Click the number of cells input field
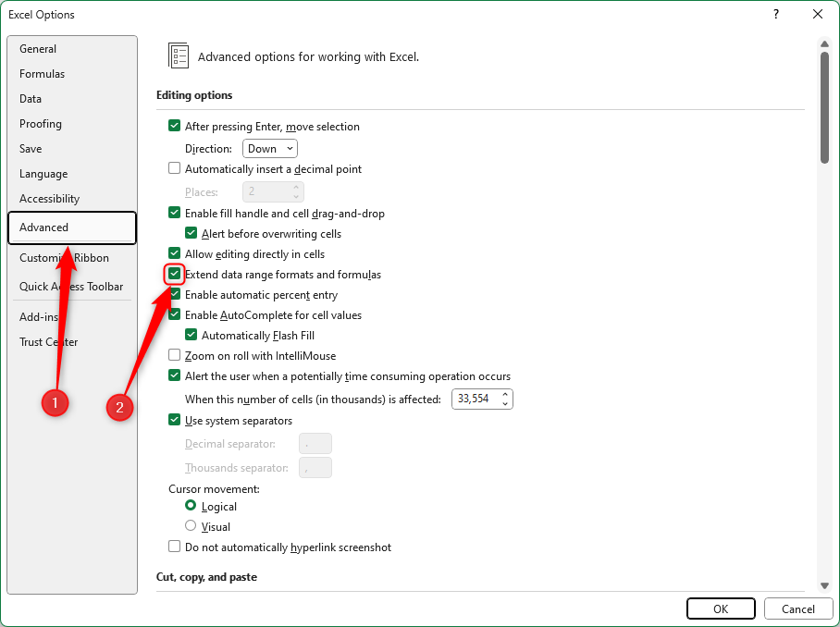Screen dimensions: 840x627 pyautogui.click(x=475, y=400)
